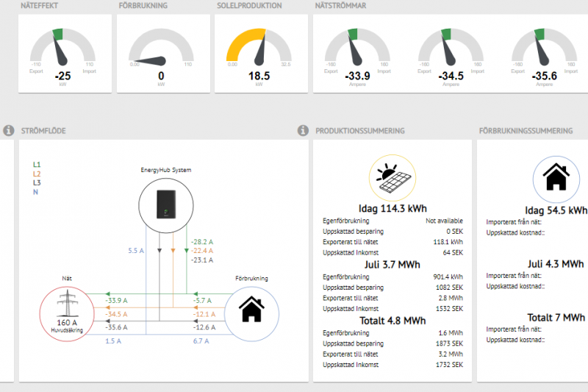The image size is (588, 392).
Task: Click the solar panel icon in production summary
Action: coord(392,178)
